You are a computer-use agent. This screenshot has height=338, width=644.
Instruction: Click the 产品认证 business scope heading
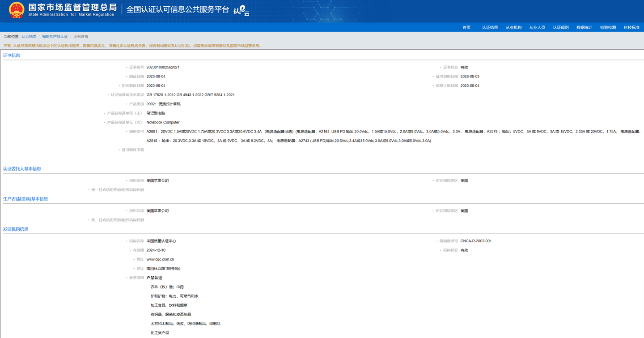tap(154, 278)
